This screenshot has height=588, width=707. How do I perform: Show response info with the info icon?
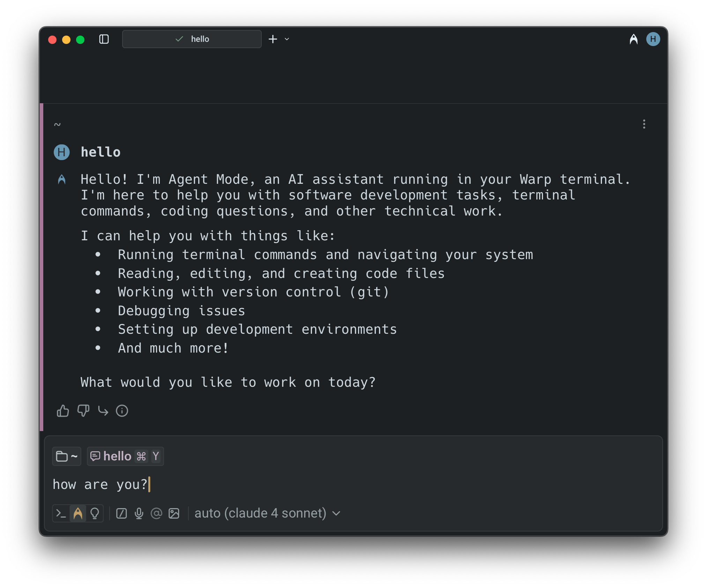pyautogui.click(x=122, y=411)
